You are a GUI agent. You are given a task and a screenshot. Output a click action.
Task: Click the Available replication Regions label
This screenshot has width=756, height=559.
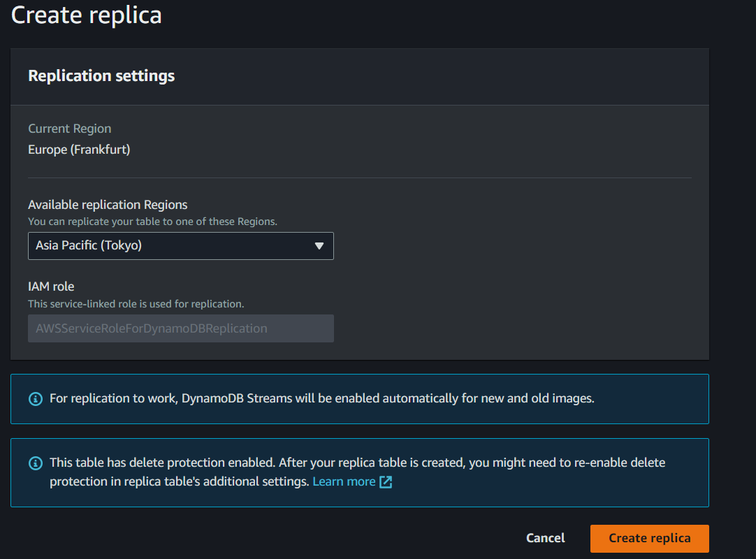click(108, 205)
